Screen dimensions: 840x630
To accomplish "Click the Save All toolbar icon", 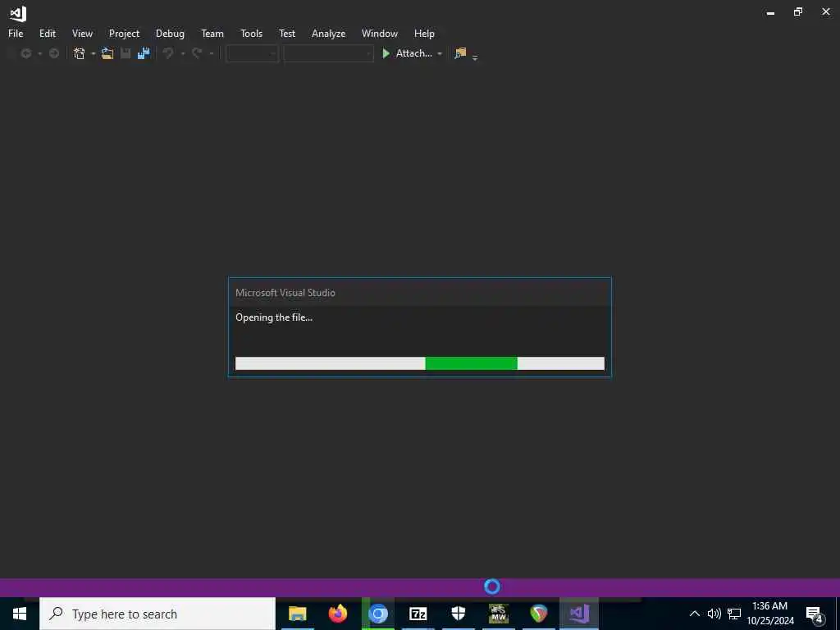I will pos(143,53).
